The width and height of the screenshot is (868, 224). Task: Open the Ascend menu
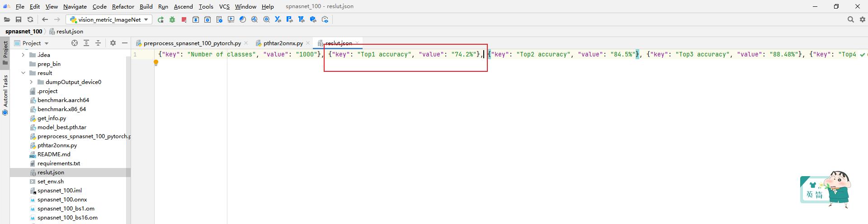tap(184, 6)
